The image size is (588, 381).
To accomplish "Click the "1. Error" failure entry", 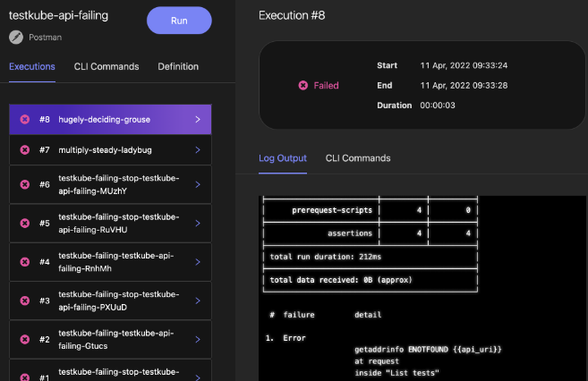I will [x=285, y=338].
